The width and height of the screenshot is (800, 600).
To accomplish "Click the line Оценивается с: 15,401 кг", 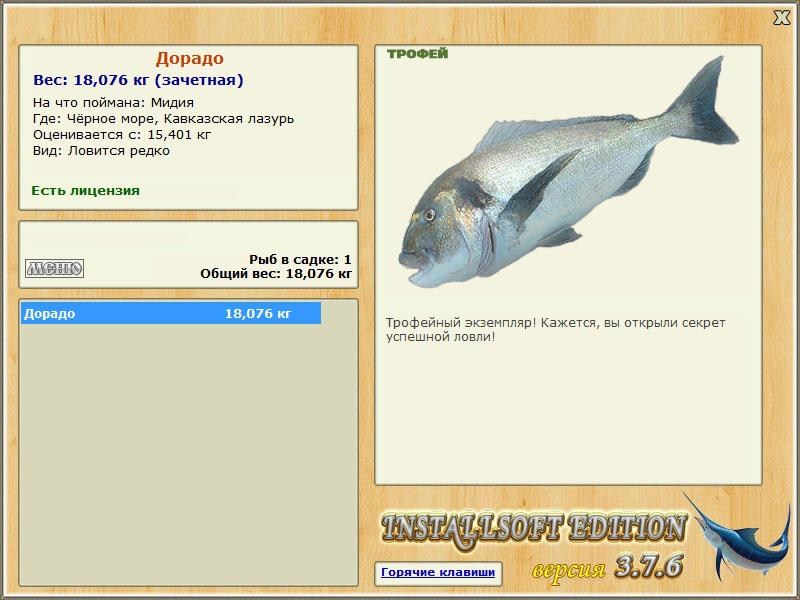I will click(x=122, y=135).
